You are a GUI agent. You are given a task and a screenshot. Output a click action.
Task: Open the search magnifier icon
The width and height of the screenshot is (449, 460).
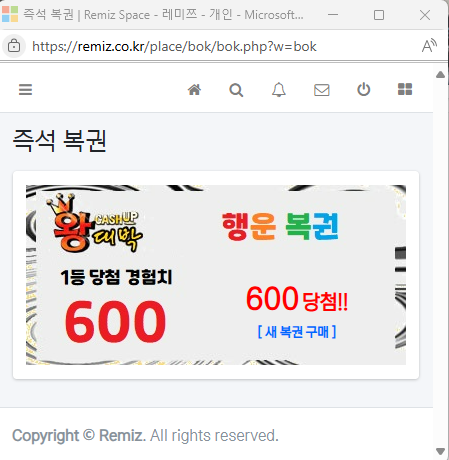point(236,90)
